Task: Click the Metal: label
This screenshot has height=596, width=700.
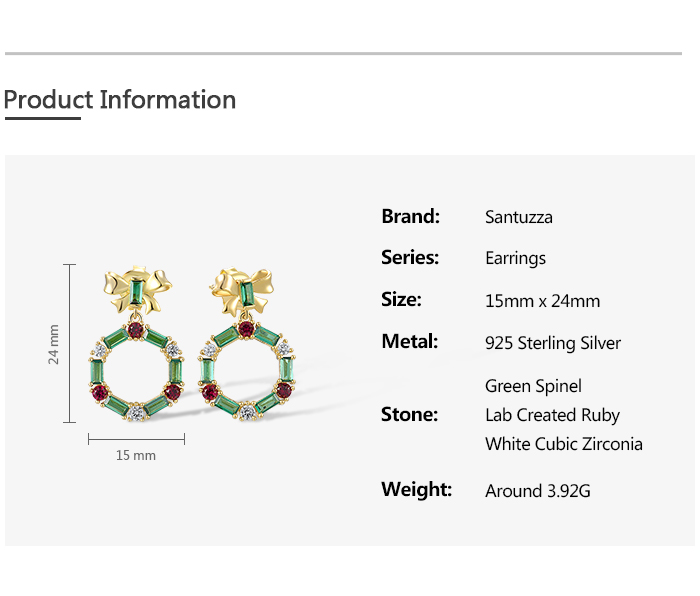Action: 409,342
